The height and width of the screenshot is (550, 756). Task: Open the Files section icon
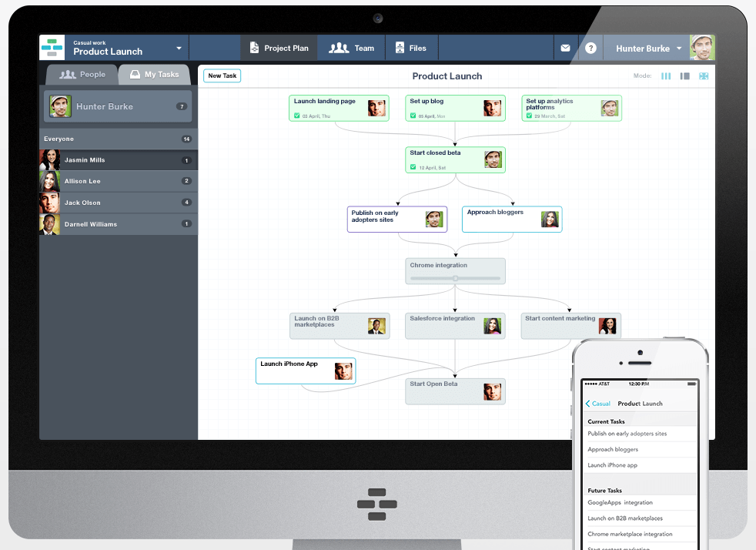point(400,47)
